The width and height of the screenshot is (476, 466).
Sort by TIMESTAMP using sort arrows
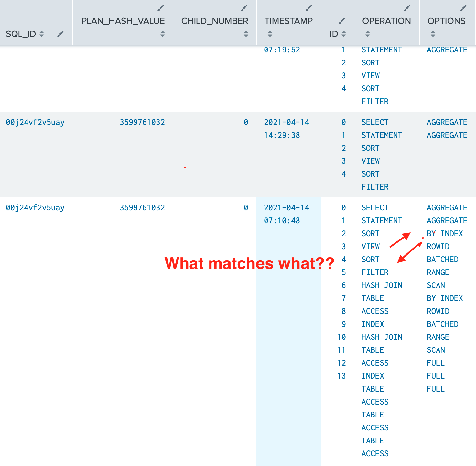pos(270,34)
